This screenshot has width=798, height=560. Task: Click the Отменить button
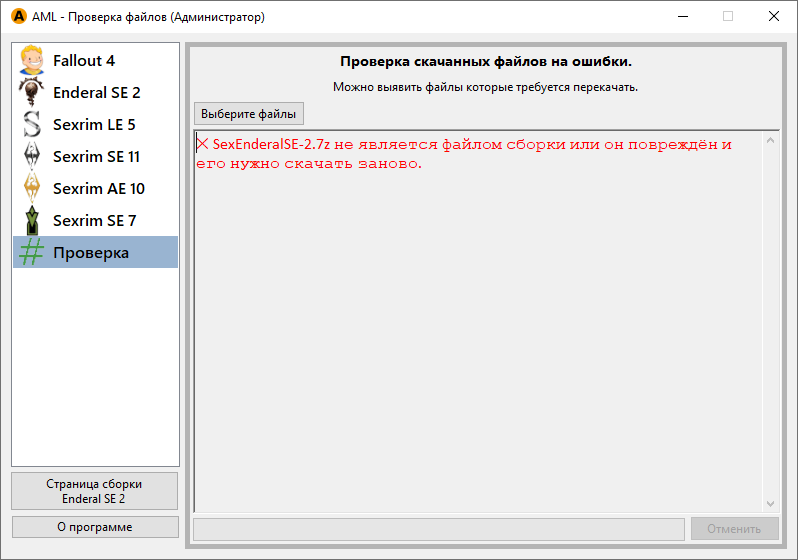734,529
